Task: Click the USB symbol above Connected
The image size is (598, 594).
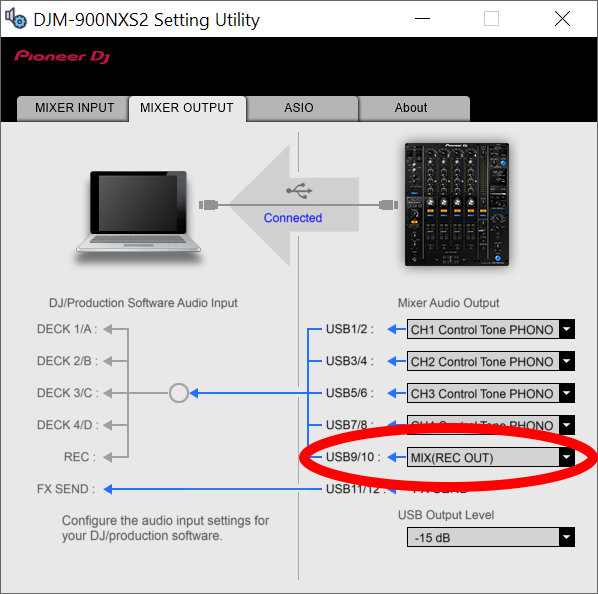Action: pos(299,191)
